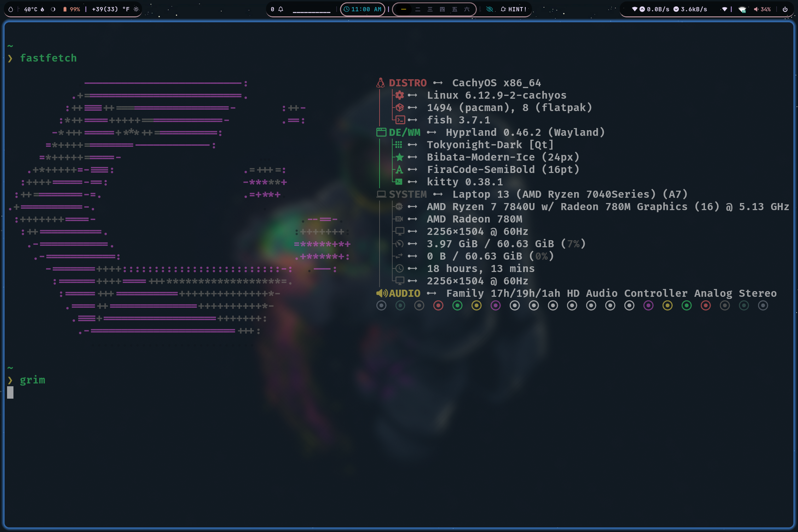Click the text FiraCode-SemiBold (16pt)

pyautogui.click(x=503, y=169)
